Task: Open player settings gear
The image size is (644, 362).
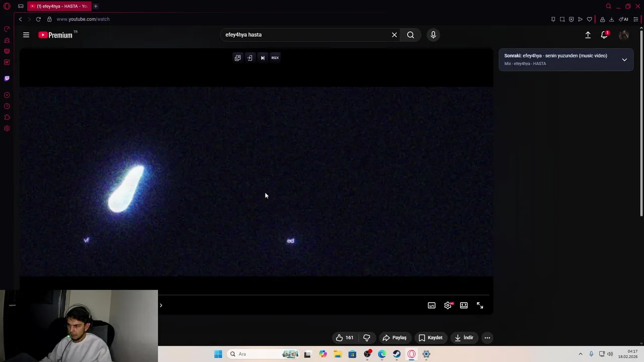Action: point(448,305)
